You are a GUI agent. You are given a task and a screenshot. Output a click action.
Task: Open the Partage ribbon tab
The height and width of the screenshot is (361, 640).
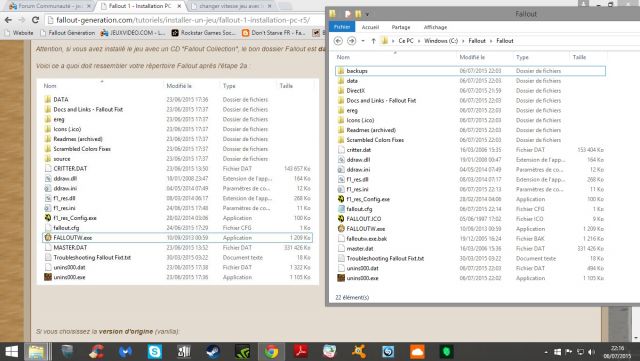coord(401,27)
